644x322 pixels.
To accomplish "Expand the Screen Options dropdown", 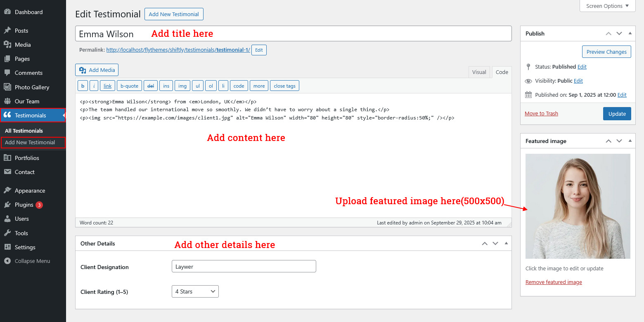I will (607, 6).
